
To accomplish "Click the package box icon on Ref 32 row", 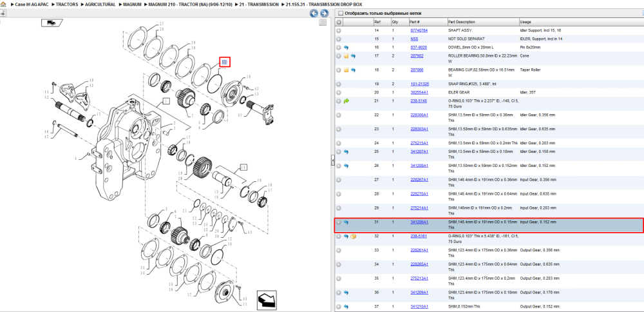I will point(353,237).
